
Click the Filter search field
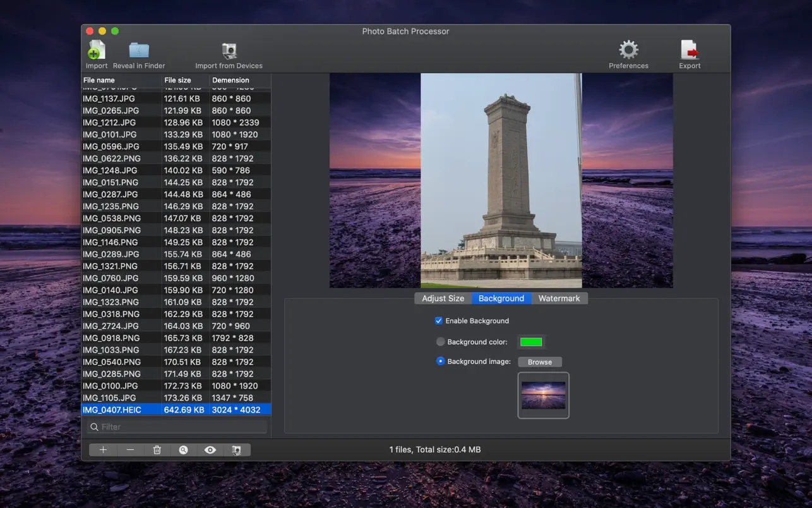pos(180,427)
